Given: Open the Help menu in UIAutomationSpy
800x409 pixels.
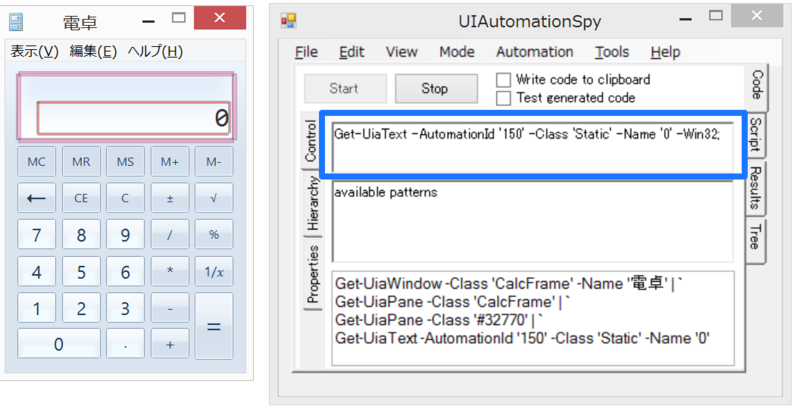Looking at the screenshot, I should coord(665,52).
